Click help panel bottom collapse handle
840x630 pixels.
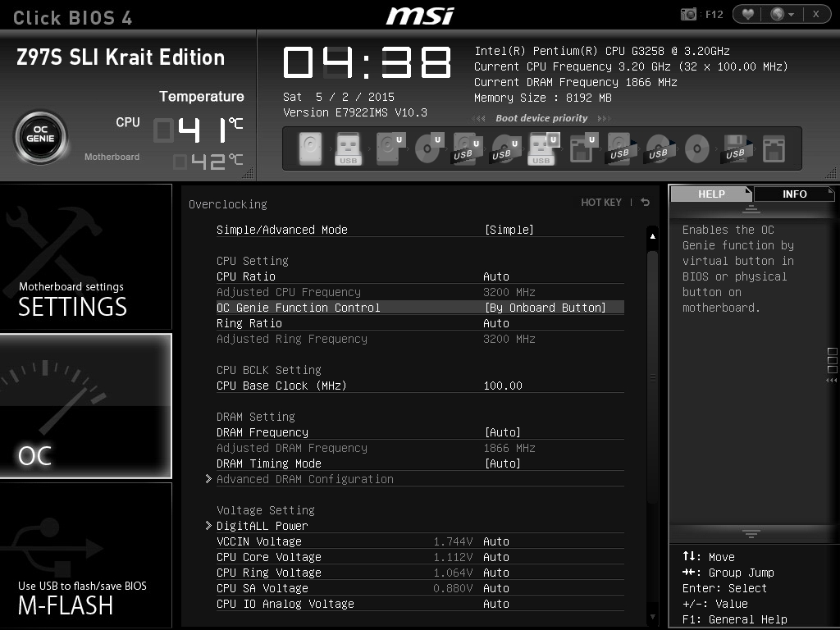click(x=751, y=533)
